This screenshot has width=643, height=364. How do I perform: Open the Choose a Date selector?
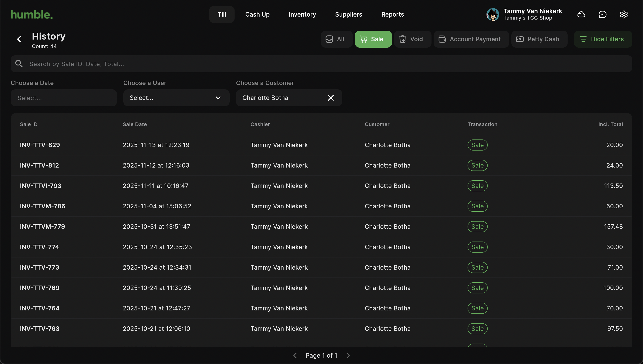[64, 98]
